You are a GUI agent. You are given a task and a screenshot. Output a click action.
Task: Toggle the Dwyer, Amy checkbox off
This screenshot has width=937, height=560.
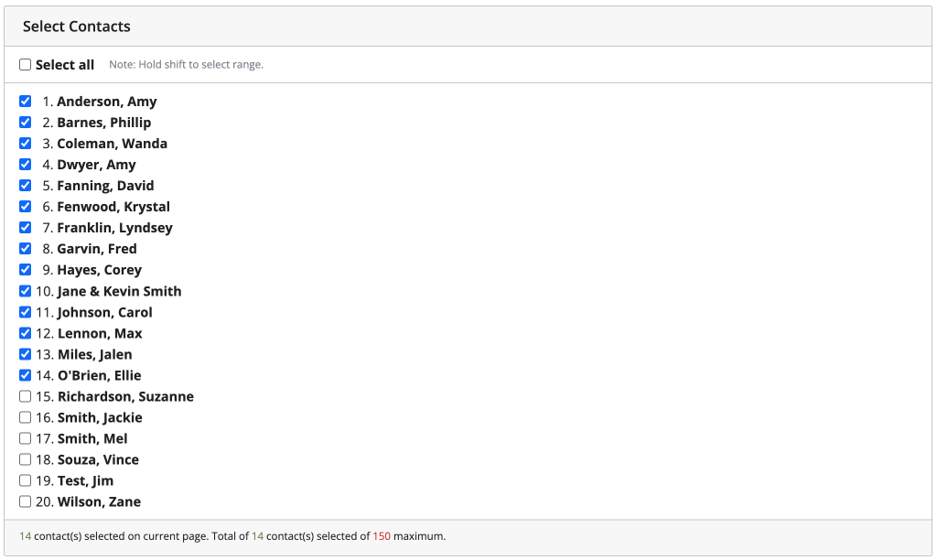[26, 165]
